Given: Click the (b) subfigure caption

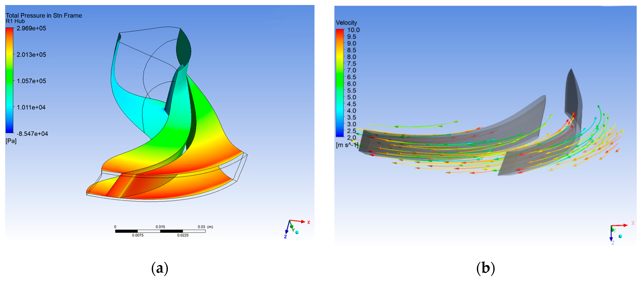Looking at the screenshot, I should click(485, 269).
